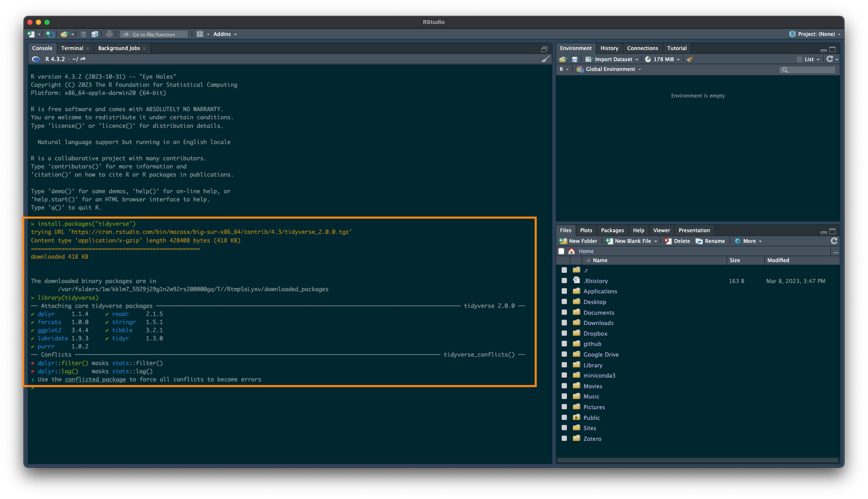Click the workspace panes layout grid icon
The width and height of the screenshot is (868, 499).
(199, 34)
